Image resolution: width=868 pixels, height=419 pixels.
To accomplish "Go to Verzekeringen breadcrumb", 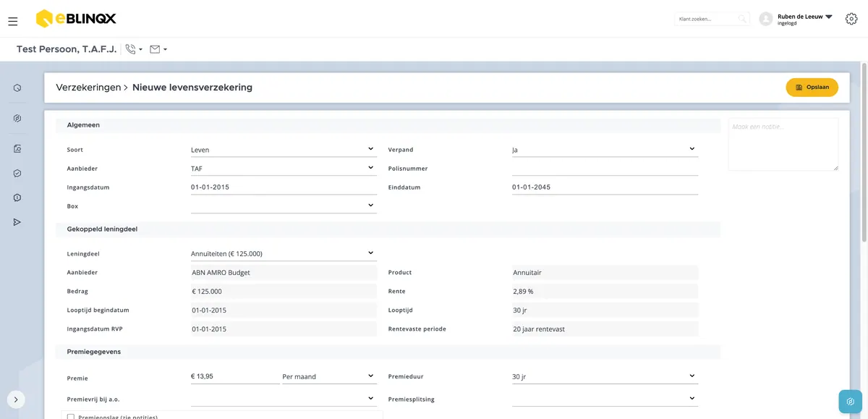I will (88, 87).
